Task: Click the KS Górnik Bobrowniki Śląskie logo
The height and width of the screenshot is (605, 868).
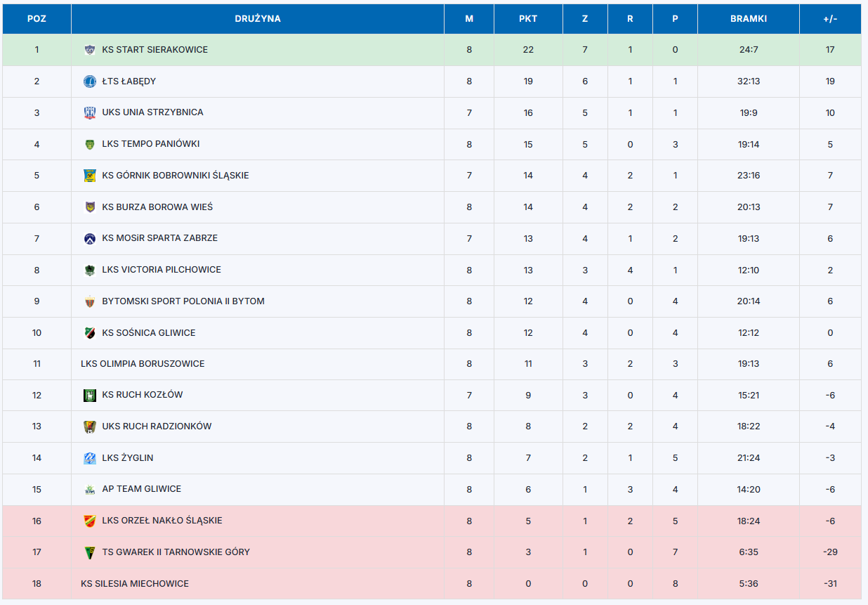Action: pos(89,176)
